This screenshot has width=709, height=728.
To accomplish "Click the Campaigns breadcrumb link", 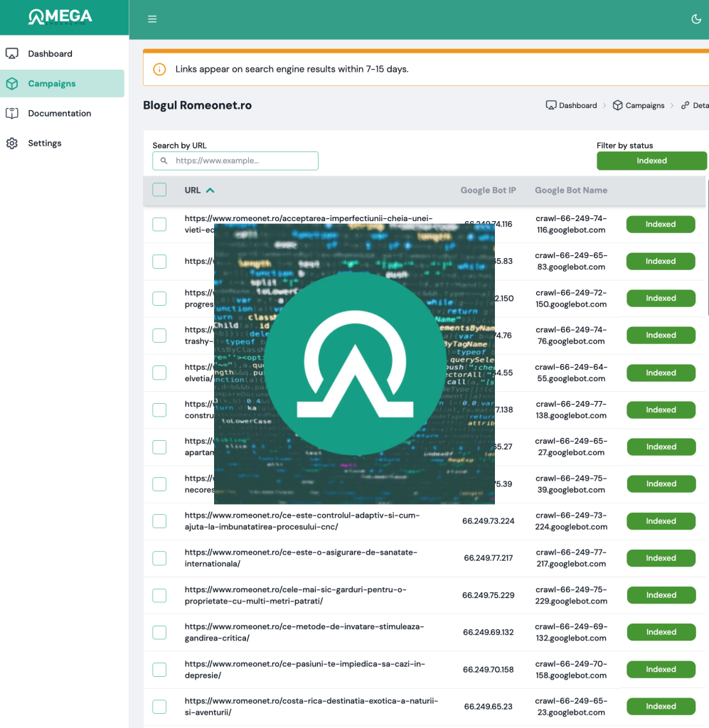I will coord(644,105).
